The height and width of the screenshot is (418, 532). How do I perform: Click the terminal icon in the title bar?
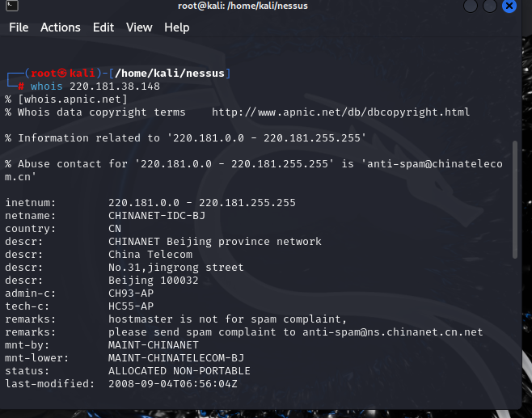click(x=11, y=6)
